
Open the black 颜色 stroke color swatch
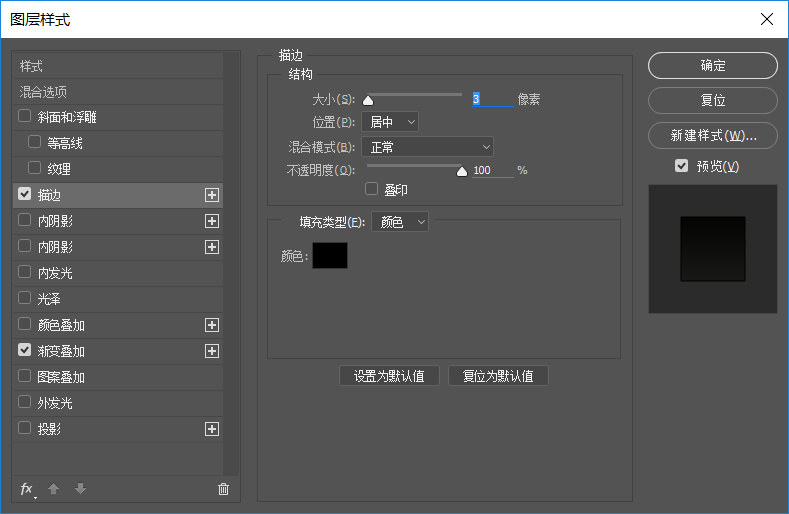click(x=330, y=256)
